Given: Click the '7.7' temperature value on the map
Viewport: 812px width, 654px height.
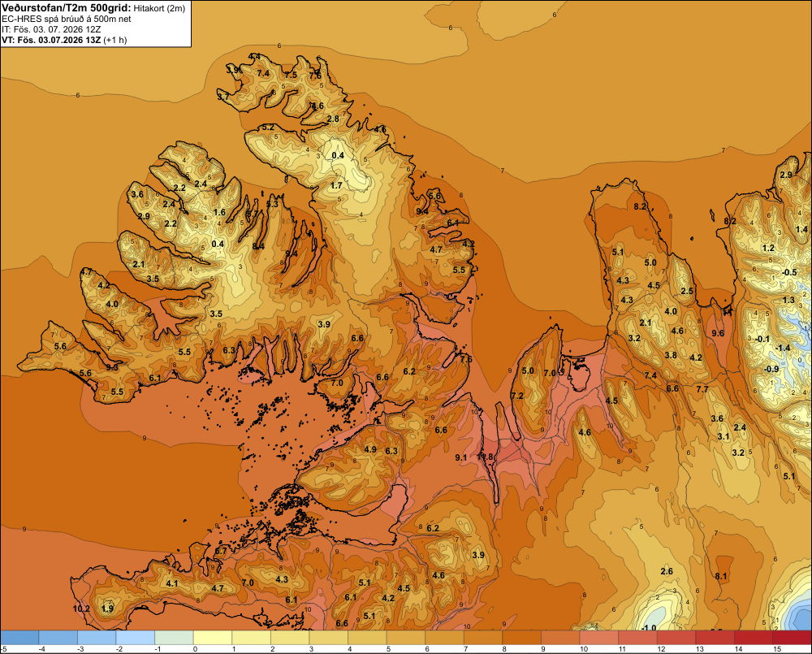Looking at the screenshot, I should 702,388.
